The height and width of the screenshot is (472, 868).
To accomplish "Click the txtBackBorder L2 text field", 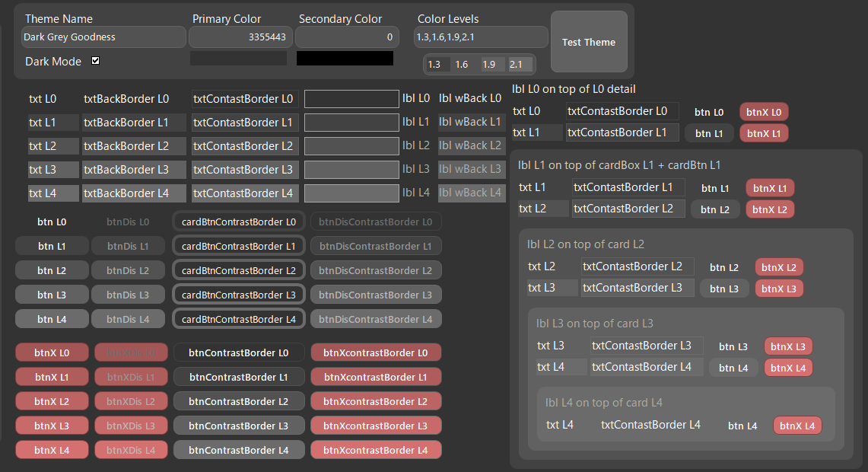I will [134, 146].
